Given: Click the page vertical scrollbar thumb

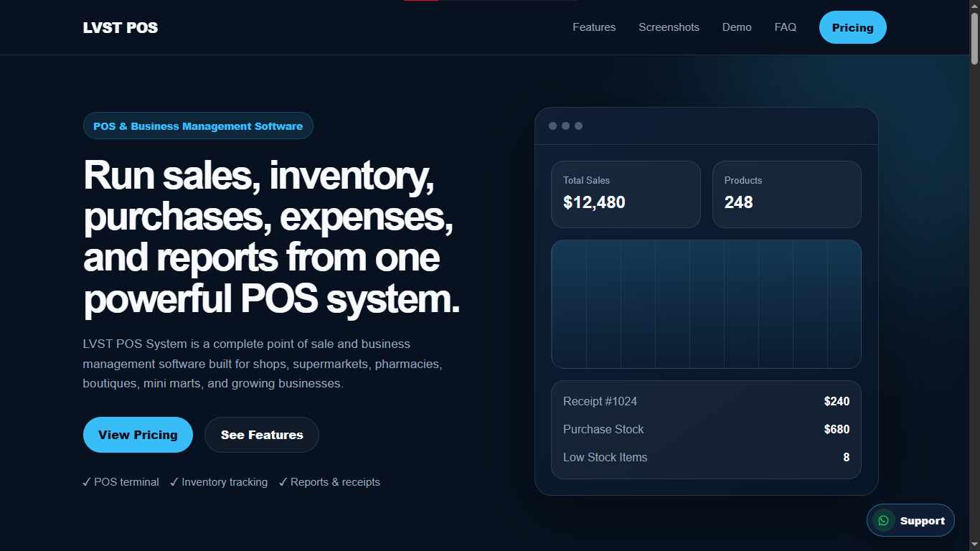Looking at the screenshot, I should pyautogui.click(x=974, y=37).
